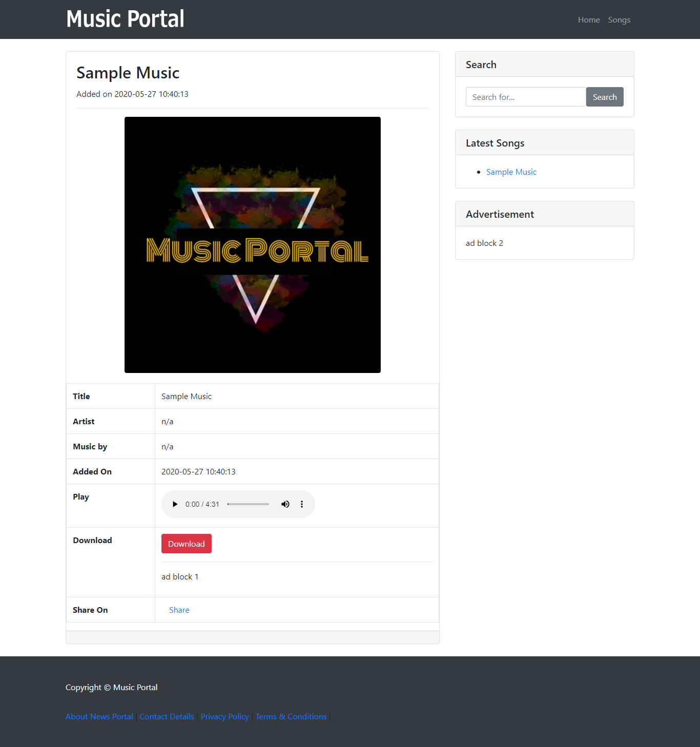
Task: Focus the search input field
Action: 525,97
